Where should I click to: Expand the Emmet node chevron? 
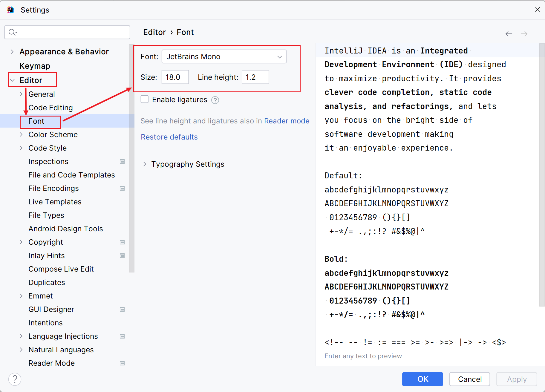tap(21, 296)
